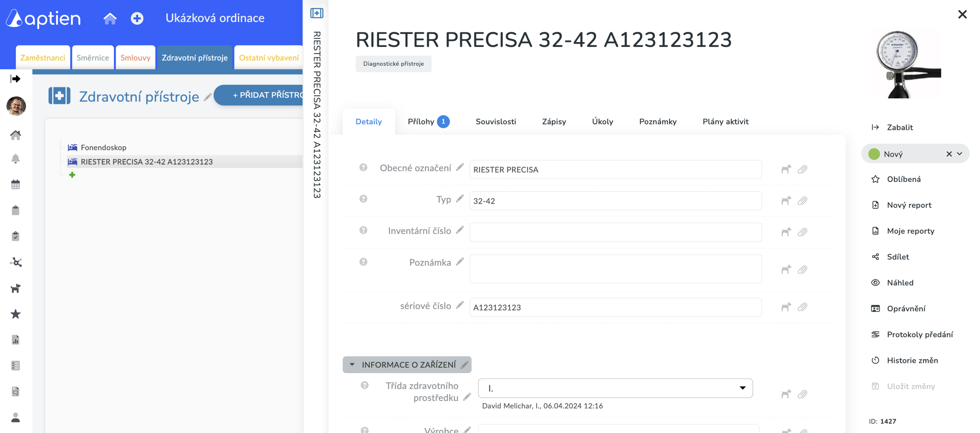Click the sériové číslo input field
This screenshot has height=433, width=980.
click(615, 307)
